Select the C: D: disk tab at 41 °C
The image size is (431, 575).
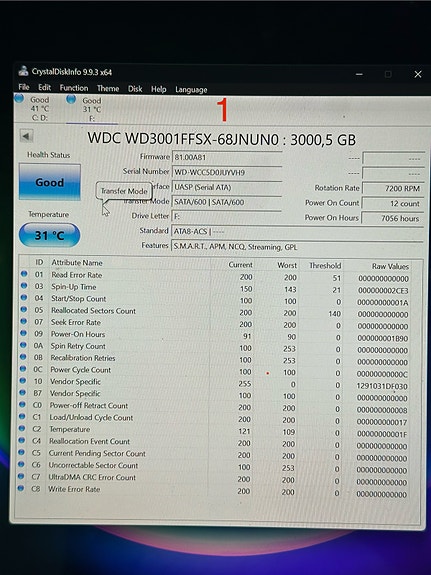[34, 108]
